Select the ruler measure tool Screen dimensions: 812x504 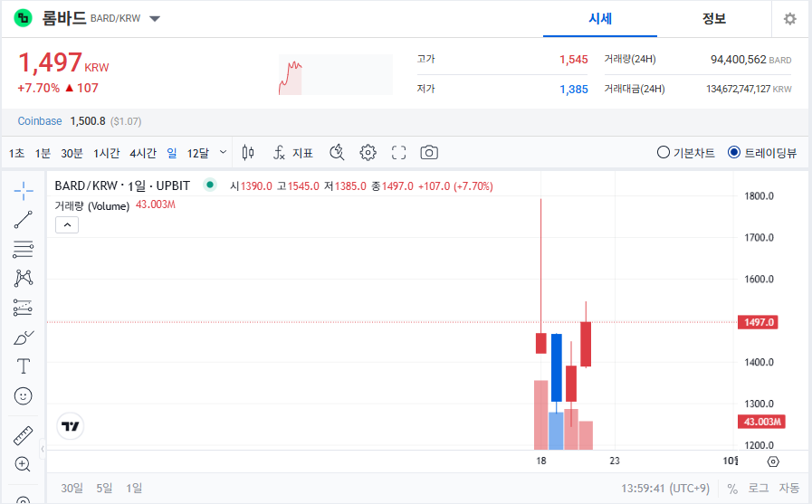coord(24,436)
